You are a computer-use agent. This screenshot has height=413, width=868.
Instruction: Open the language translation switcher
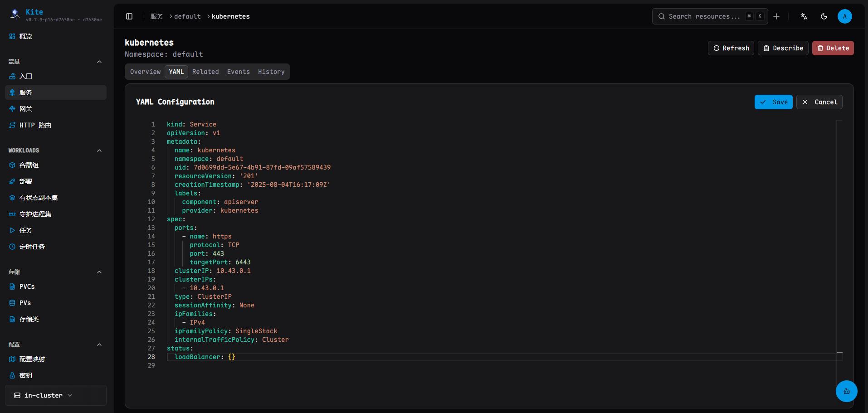click(804, 16)
